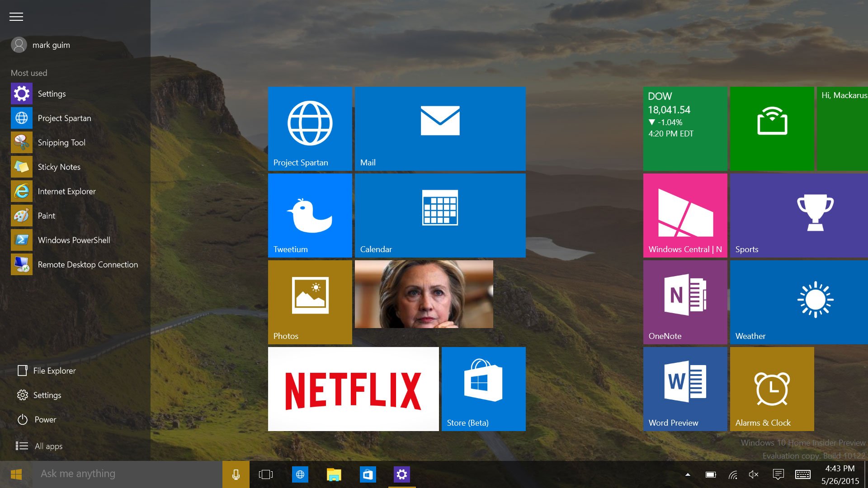Open the Calendar tile

(x=440, y=216)
